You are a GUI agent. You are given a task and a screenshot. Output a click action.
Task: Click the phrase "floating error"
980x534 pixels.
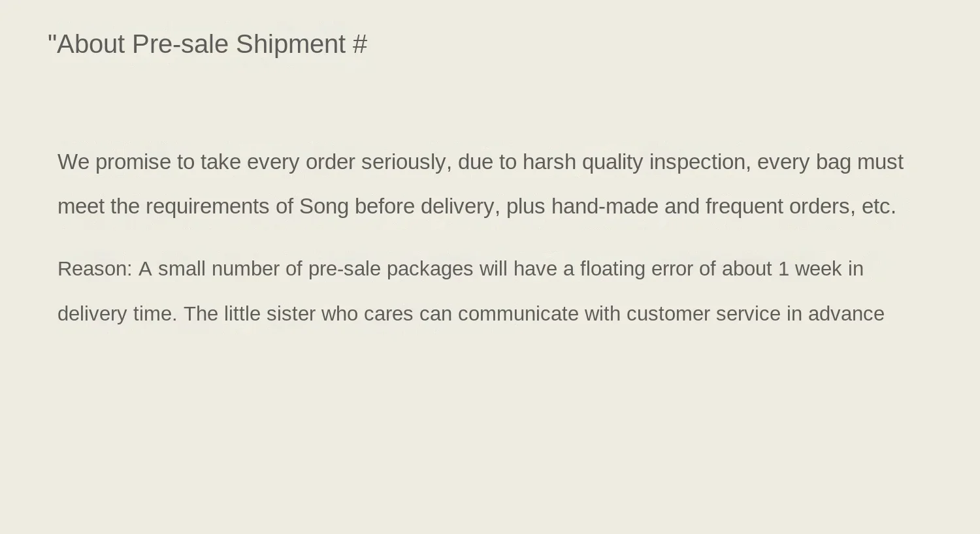(636, 269)
